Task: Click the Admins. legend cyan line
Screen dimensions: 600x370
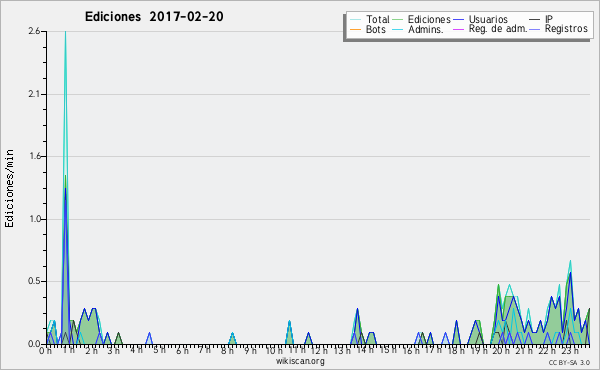Action: click(x=398, y=29)
